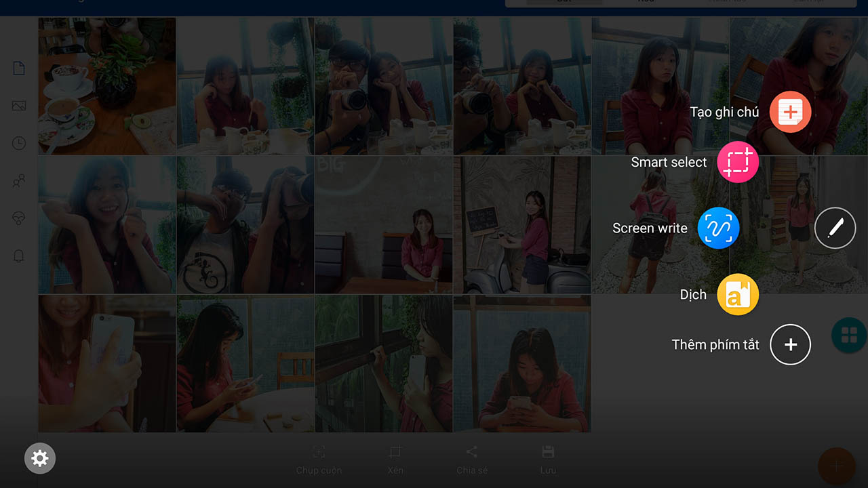
Task: Start Screen write from Air command
Action: tap(718, 228)
